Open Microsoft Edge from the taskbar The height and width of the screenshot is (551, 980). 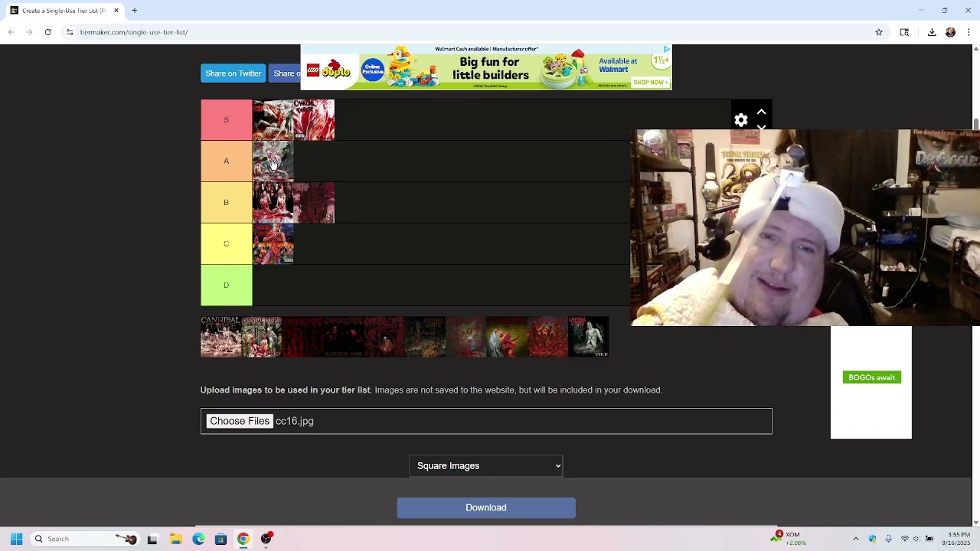198,539
